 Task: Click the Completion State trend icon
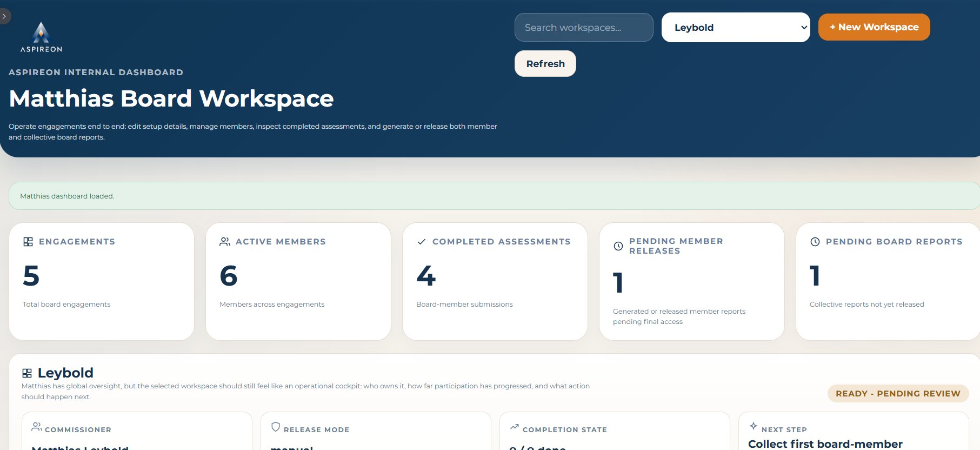[x=515, y=427]
